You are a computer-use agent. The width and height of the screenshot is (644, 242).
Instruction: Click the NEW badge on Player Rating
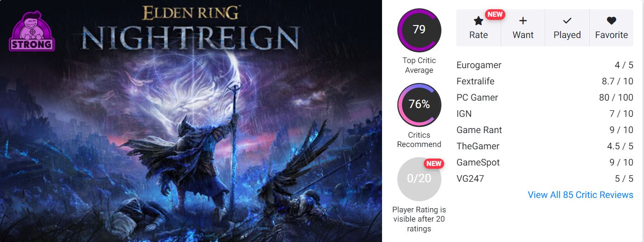[434, 163]
